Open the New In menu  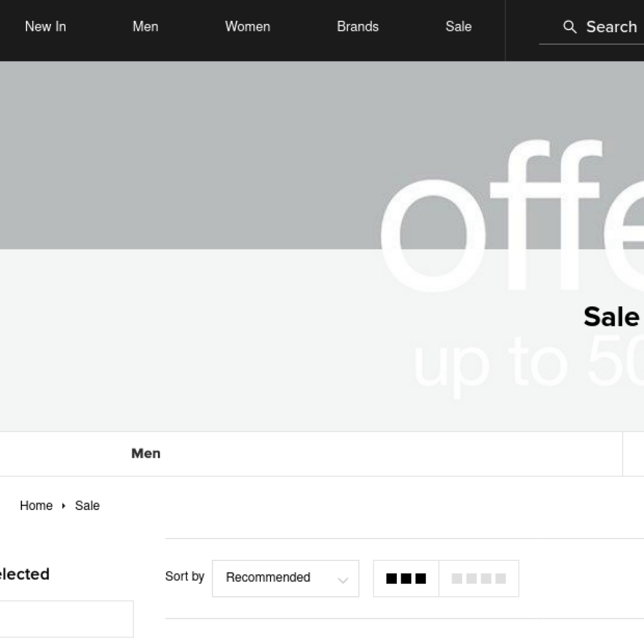pyautogui.click(x=45, y=26)
